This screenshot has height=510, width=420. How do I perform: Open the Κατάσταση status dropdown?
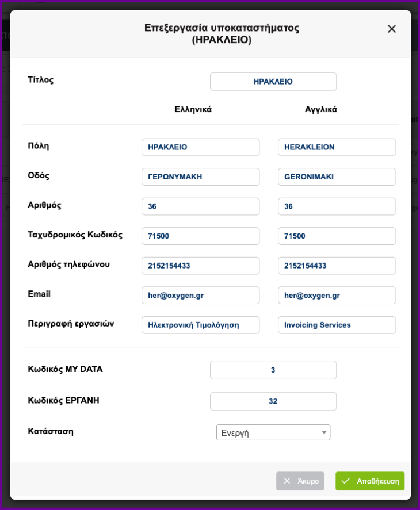click(273, 432)
